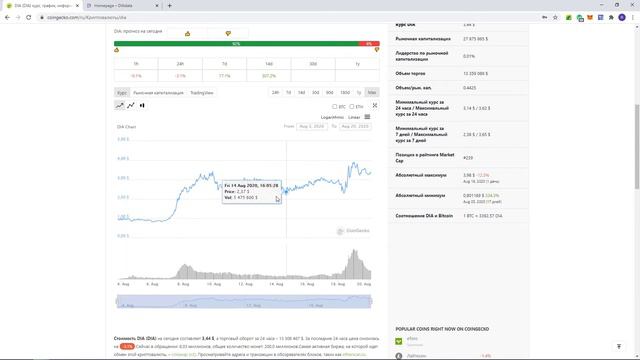Click the POPULAR COINS RIGHT NOW ON COINGECKO heading

click(x=442, y=329)
